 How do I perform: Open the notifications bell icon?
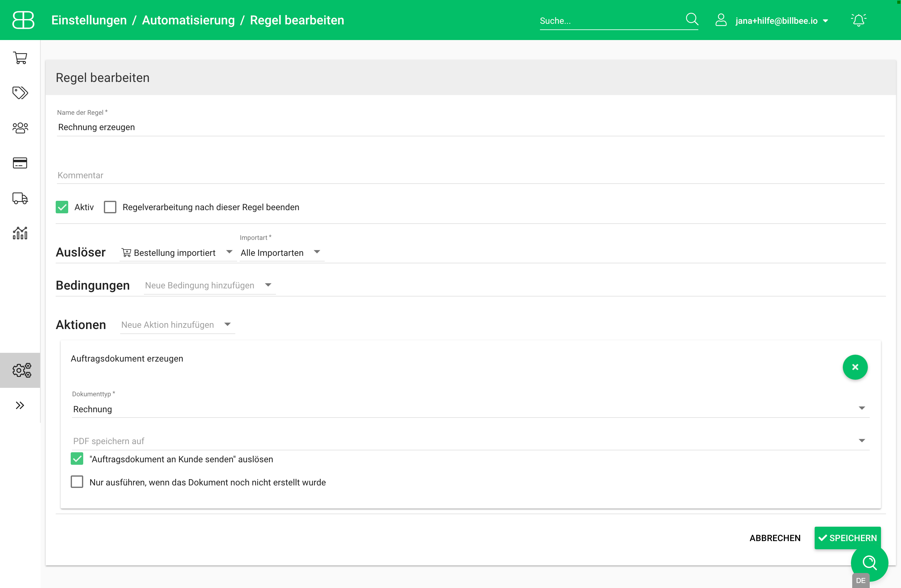pyautogui.click(x=858, y=20)
